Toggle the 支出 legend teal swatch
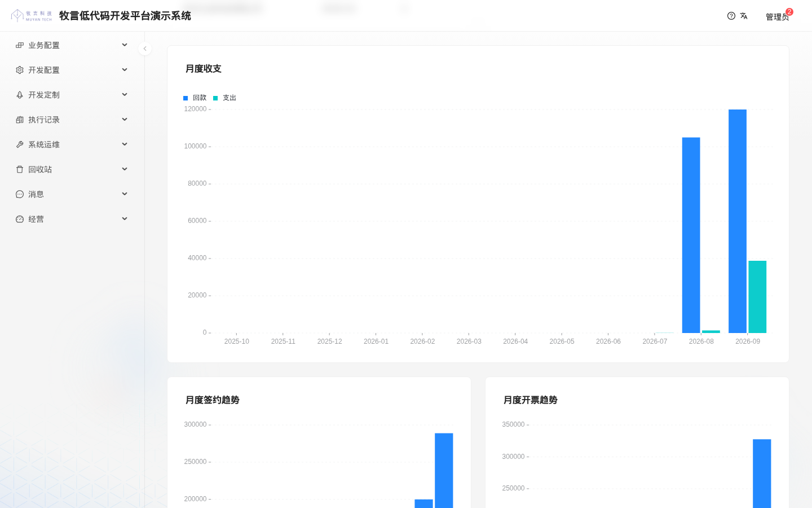The image size is (812, 508). (x=215, y=98)
